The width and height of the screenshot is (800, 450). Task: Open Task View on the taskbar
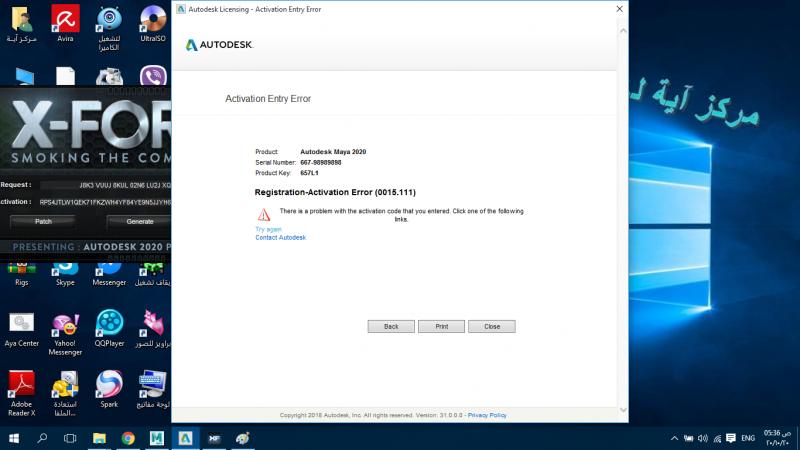70,438
